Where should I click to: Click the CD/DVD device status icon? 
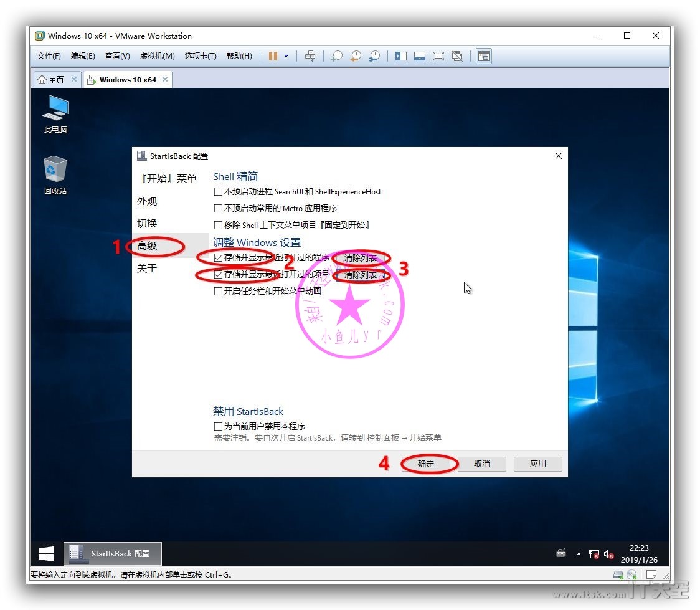pyautogui.click(x=631, y=574)
